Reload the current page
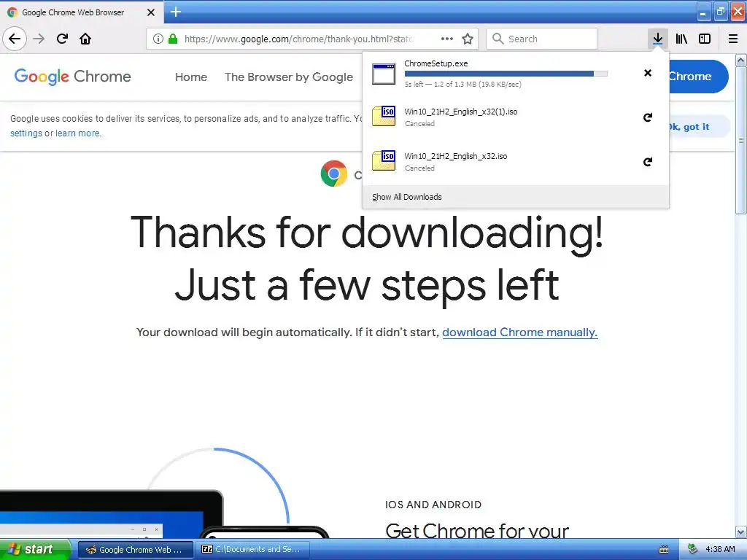The image size is (747, 560). pyautogui.click(x=62, y=39)
